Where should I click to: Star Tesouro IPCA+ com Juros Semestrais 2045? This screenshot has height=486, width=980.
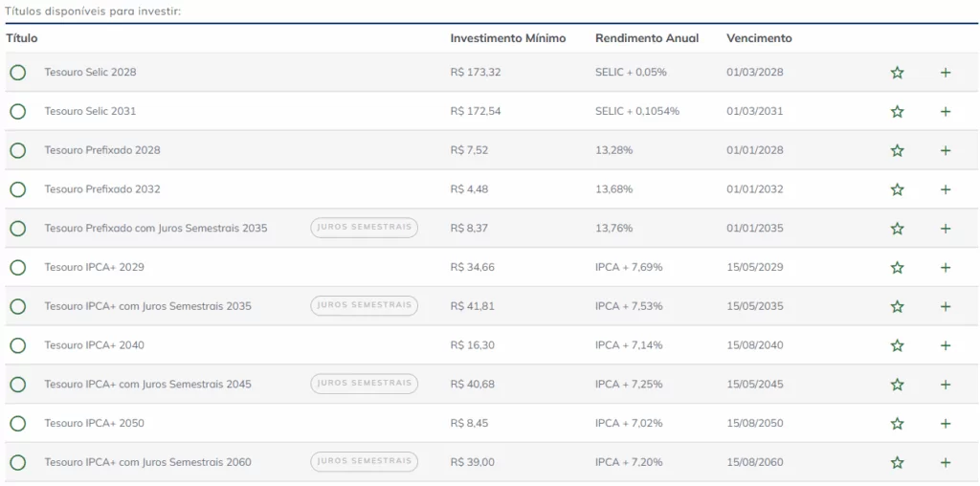[897, 385]
